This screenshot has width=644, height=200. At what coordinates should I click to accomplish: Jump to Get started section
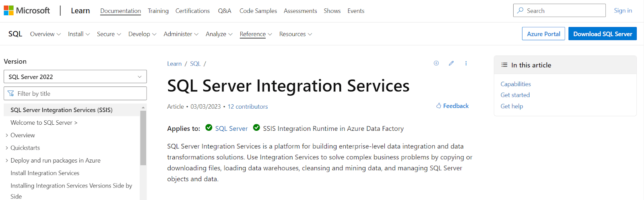[515, 95]
